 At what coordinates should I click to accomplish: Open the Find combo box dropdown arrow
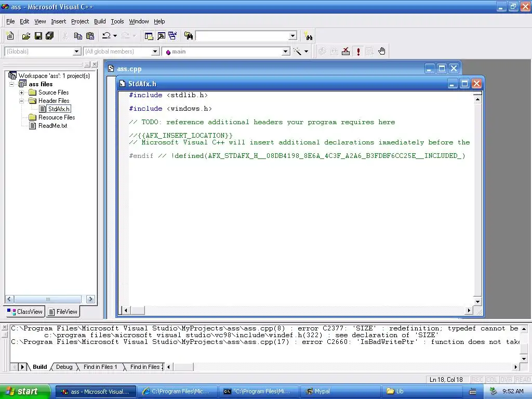293,36
